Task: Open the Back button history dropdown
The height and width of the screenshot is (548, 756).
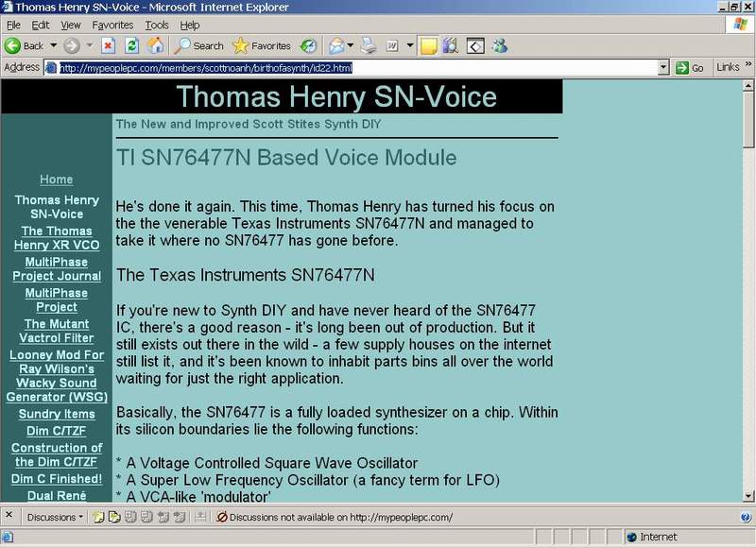Action: click(54, 45)
